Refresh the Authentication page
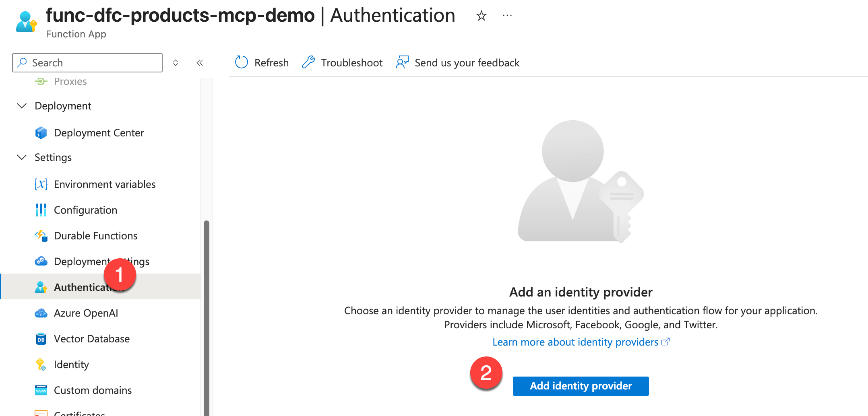868x416 pixels. [262, 63]
